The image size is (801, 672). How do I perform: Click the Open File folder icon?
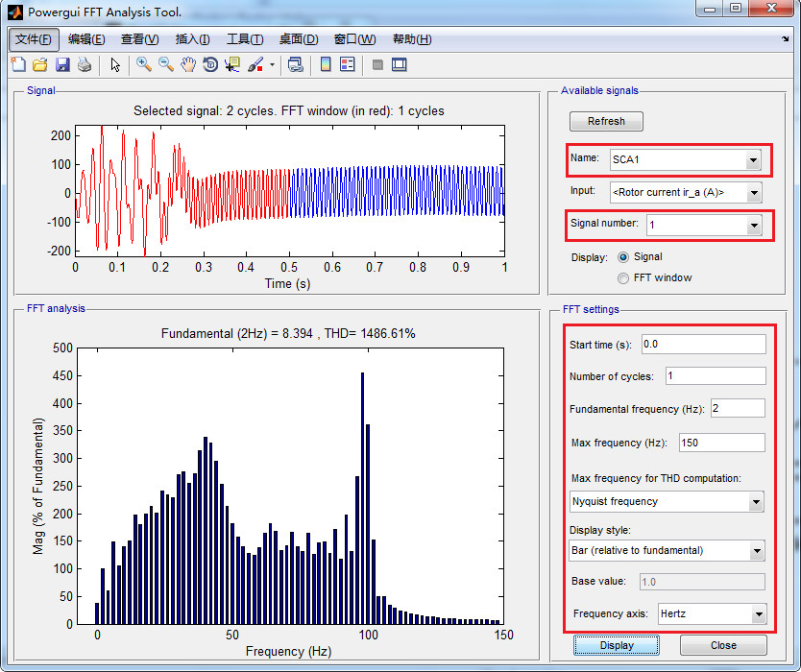(x=40, y=65)
